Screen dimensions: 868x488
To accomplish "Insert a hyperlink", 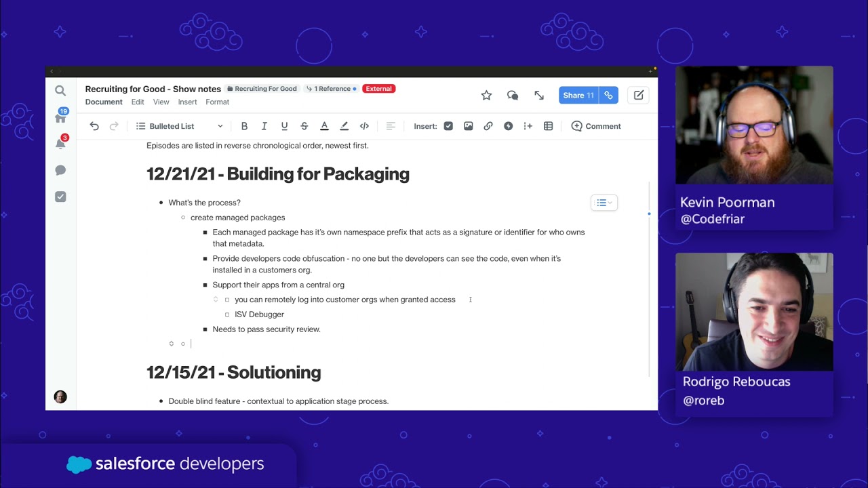I will coord(488,126).
